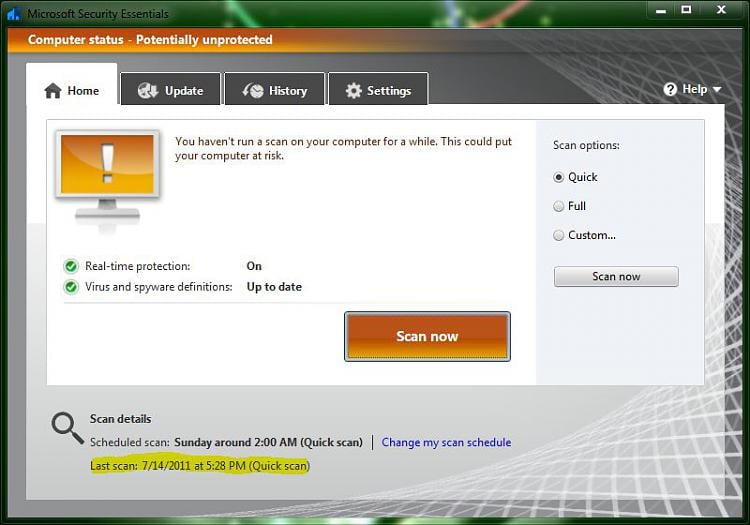Image resolution: width=750 pixels, height=525 pixels.
Task: Close the Microsoft Security Essentials window
Action: (721, 10)
